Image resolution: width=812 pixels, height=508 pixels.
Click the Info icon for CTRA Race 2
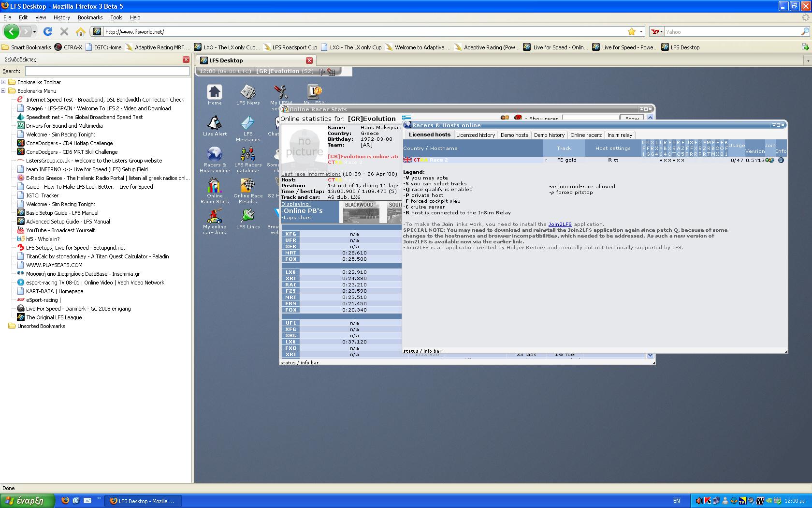click(781, 160)
